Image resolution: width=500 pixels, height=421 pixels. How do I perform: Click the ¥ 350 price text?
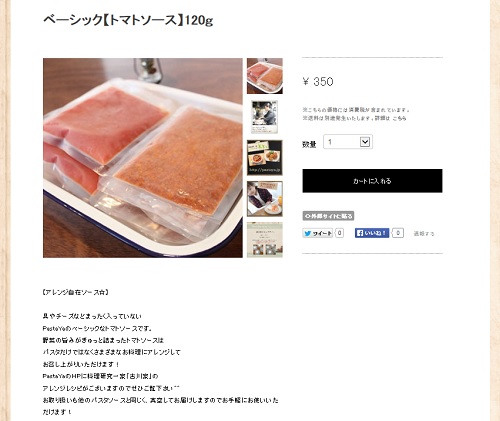coord(318,81)
